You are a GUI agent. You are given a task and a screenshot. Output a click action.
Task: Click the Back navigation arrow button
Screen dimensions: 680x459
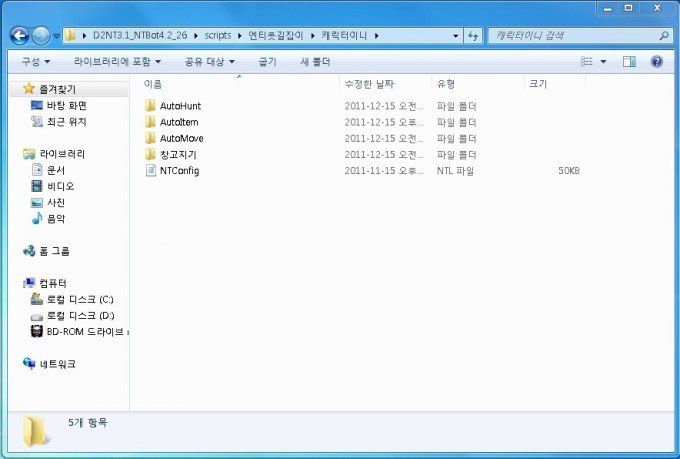(19, 36)
